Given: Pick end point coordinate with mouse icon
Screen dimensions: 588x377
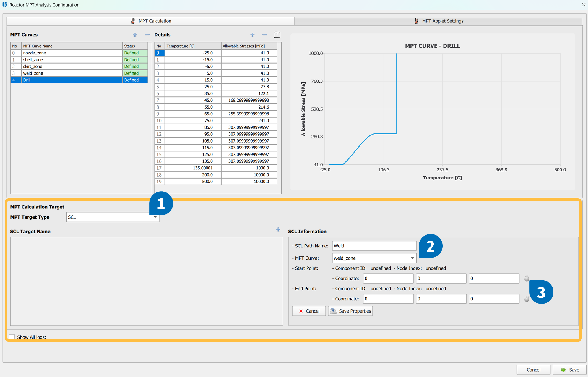Looking at the screenshot, I should (x=527, y=299).
